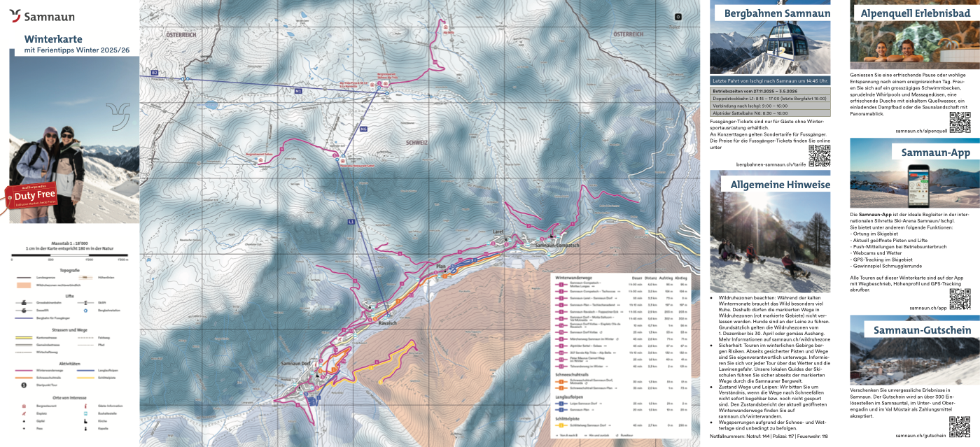Click the Bushaltestelle bus symbol in the legend
980x447 pixels.
pos(85,413)
